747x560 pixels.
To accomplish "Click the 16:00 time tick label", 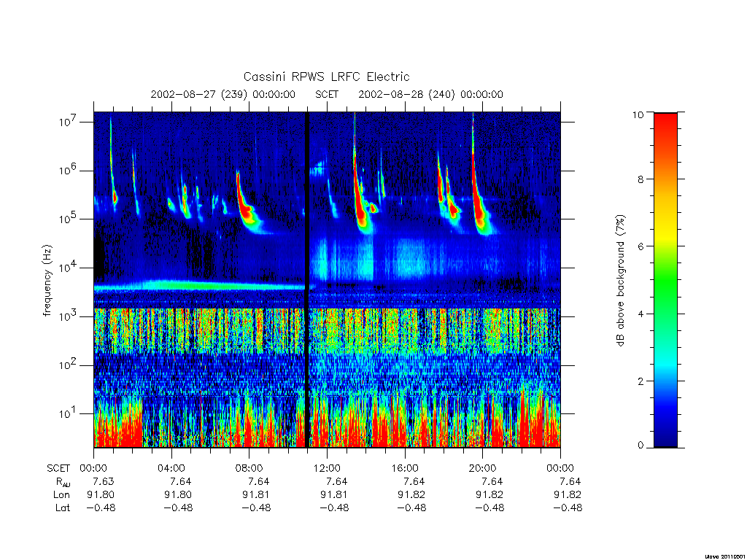I will pos(404,468).
